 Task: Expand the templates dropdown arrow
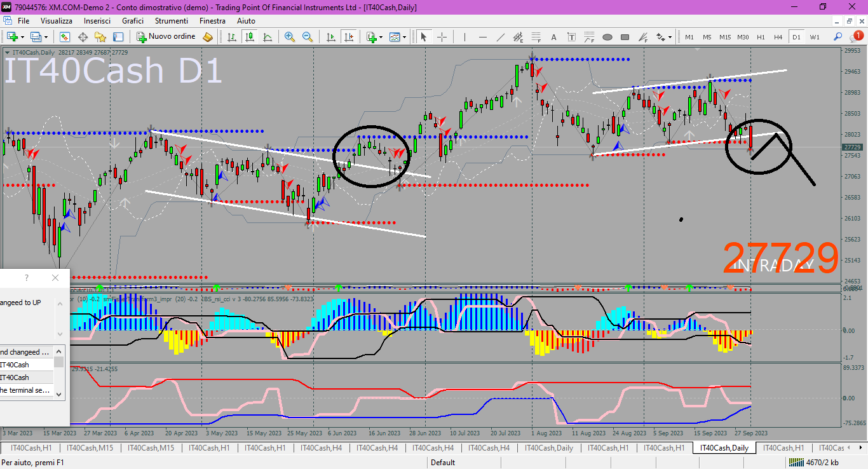point(405,37)
